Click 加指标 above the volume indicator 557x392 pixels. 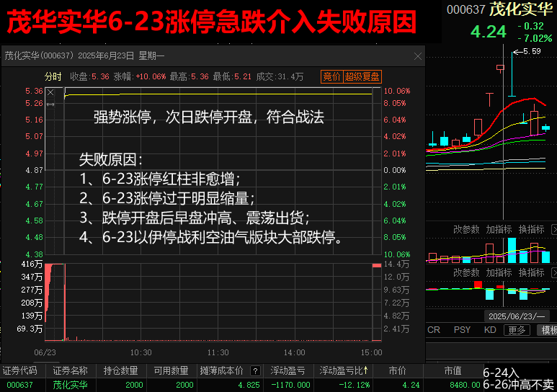tap(499, 229)
